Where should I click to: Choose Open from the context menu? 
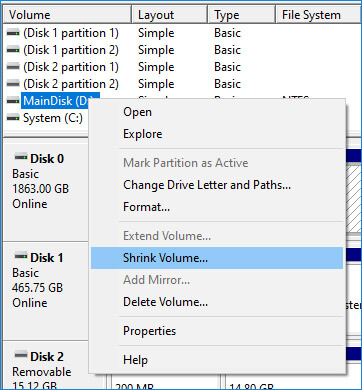(217, 112)
